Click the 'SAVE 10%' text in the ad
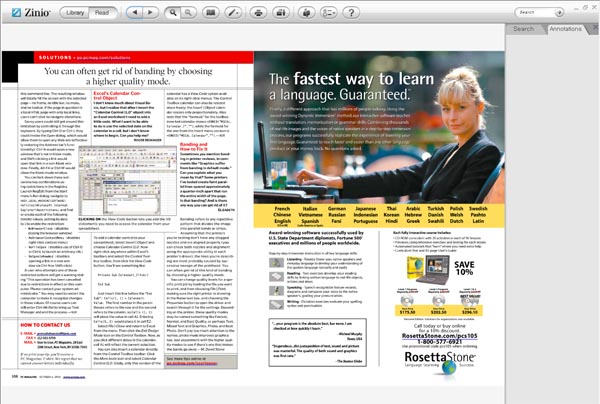600x404 pixels. pyautogui.click(x=464, y=268)
